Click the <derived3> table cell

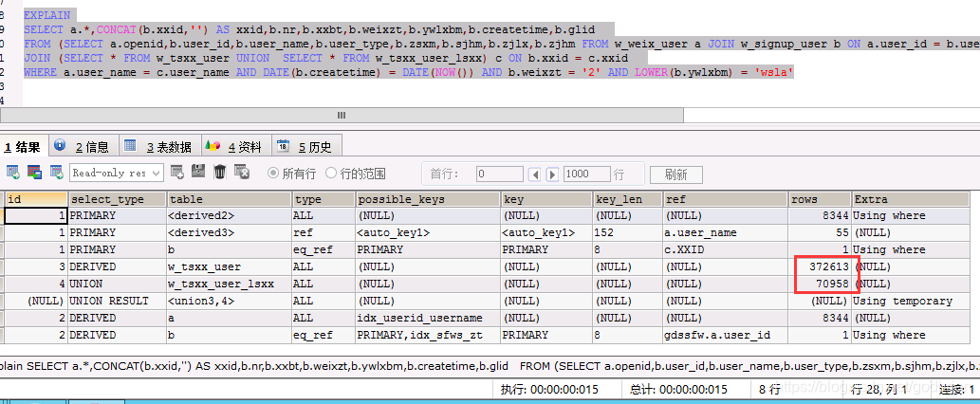point(229,232)
